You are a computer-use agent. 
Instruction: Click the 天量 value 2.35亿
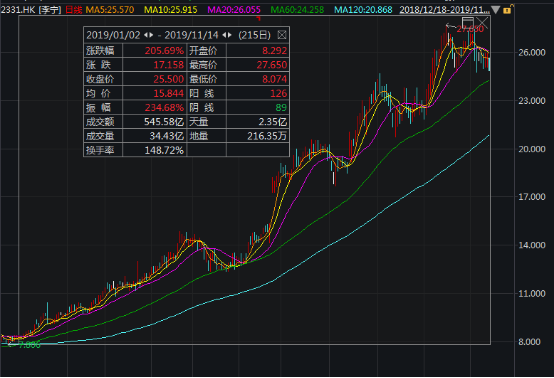(x=272, y=122)
